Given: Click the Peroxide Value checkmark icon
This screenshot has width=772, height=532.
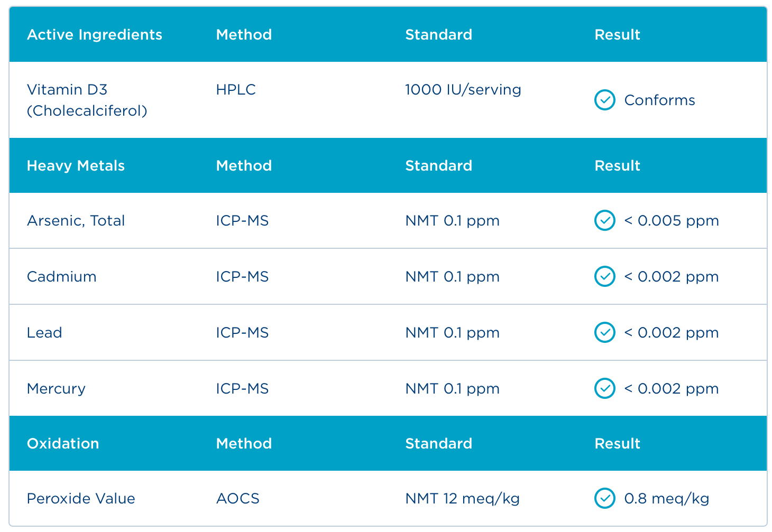Looking at the screenshot, I should coord(604,498).
